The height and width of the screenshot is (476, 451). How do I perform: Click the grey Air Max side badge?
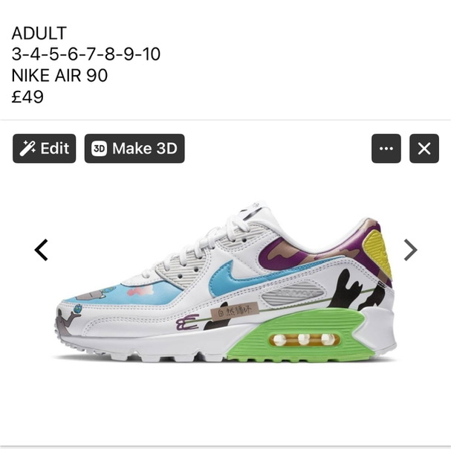click(x=293, y=295)
